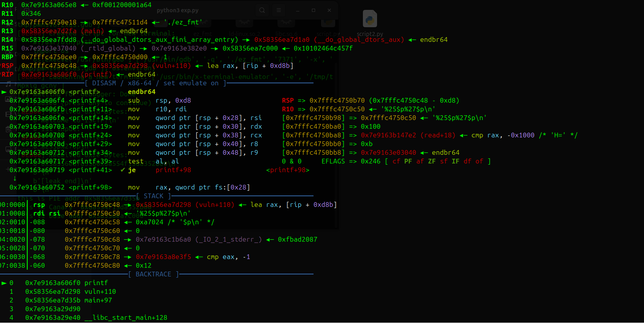Click the R13 address 0x58356ea7d2fa (main)

pyautogui.click(x=63, y=31)
